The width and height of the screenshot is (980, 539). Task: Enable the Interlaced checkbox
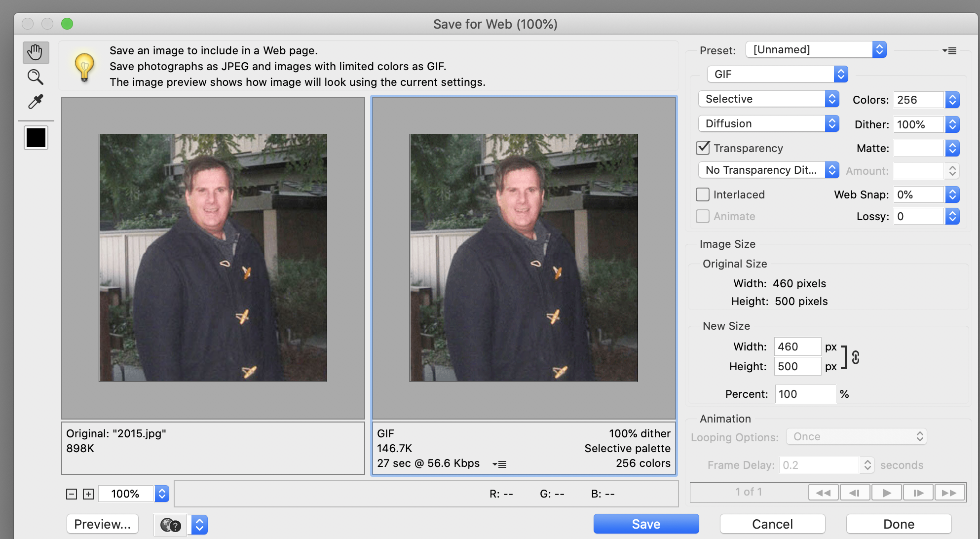click(x=703, y=194)
